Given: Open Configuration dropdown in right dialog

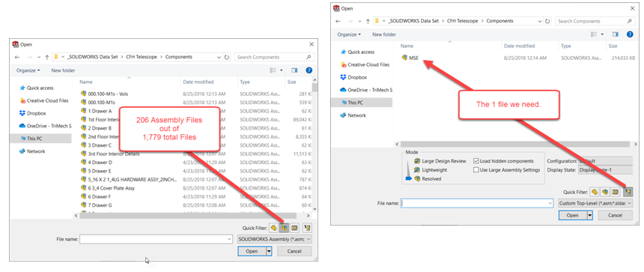Looking at the screenshot, I should pos(605,161).
